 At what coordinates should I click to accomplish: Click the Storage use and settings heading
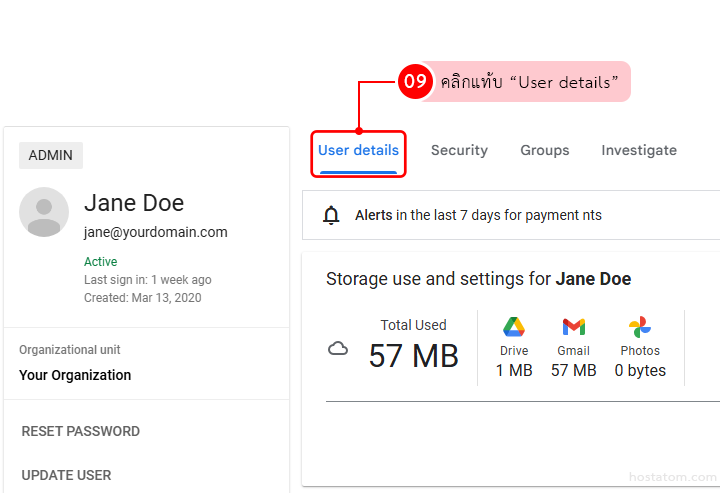coord(478,279)
